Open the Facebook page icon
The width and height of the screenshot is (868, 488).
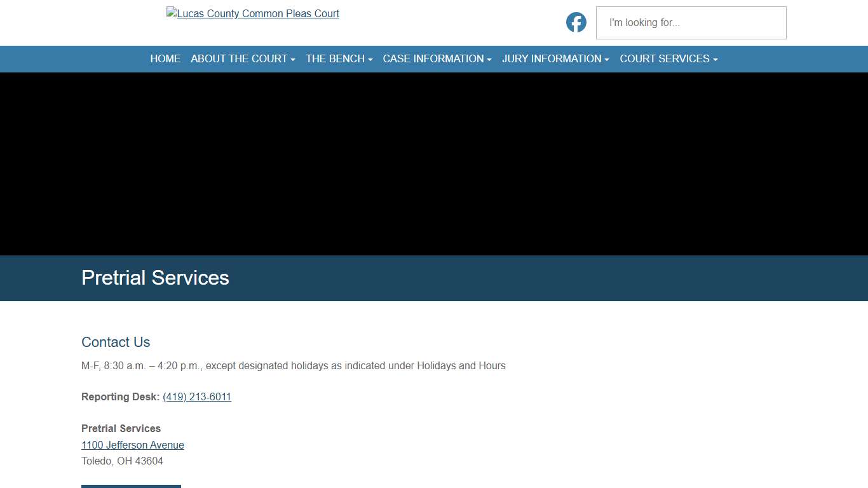576,22
